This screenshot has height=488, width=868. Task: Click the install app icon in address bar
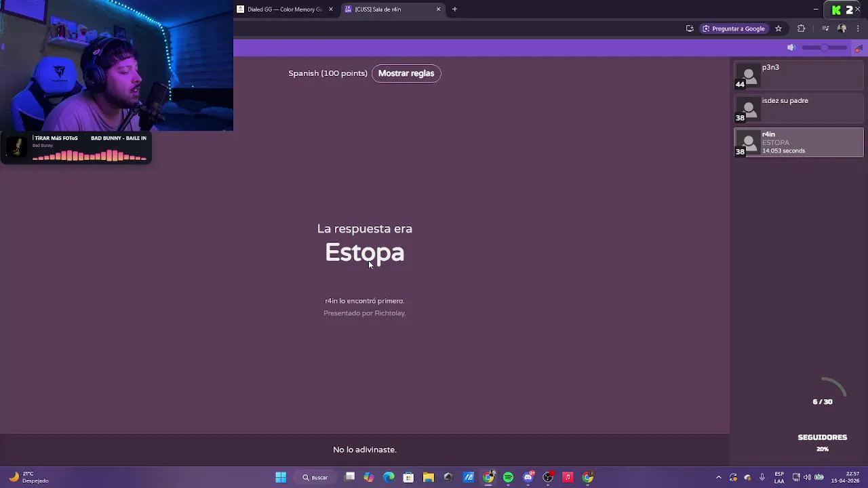tap(690, 28)
